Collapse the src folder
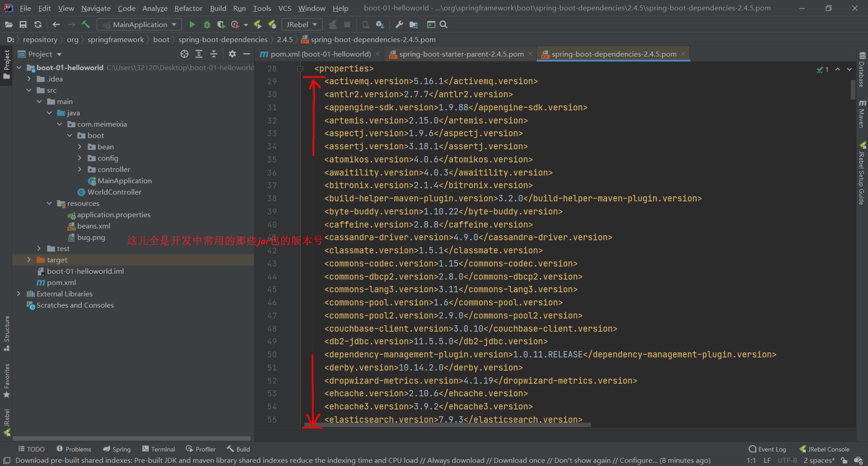Image resolution: width=868 pixels, height=466 pixels. click(29, 90)
